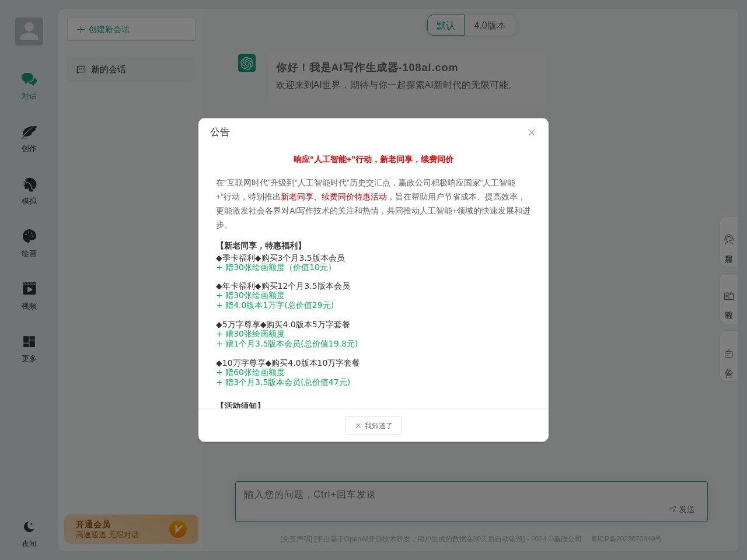The width and height of the screenshot is (747, 560).
Task: Open the 视频 clapperboard icon section
Action: click(x=29, y=296)
